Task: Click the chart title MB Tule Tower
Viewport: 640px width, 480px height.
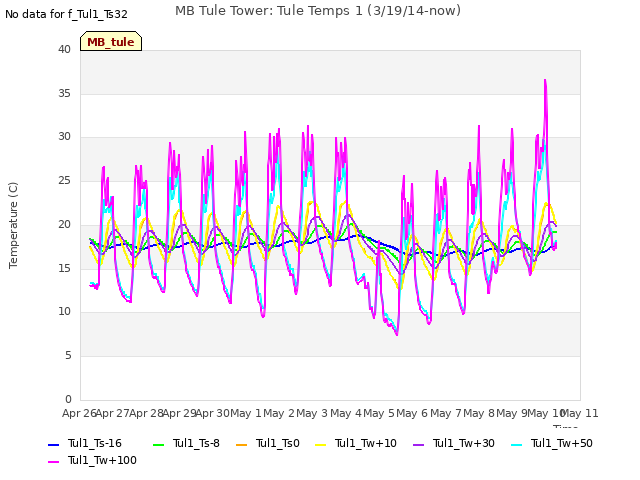Action: coord(318,11)
